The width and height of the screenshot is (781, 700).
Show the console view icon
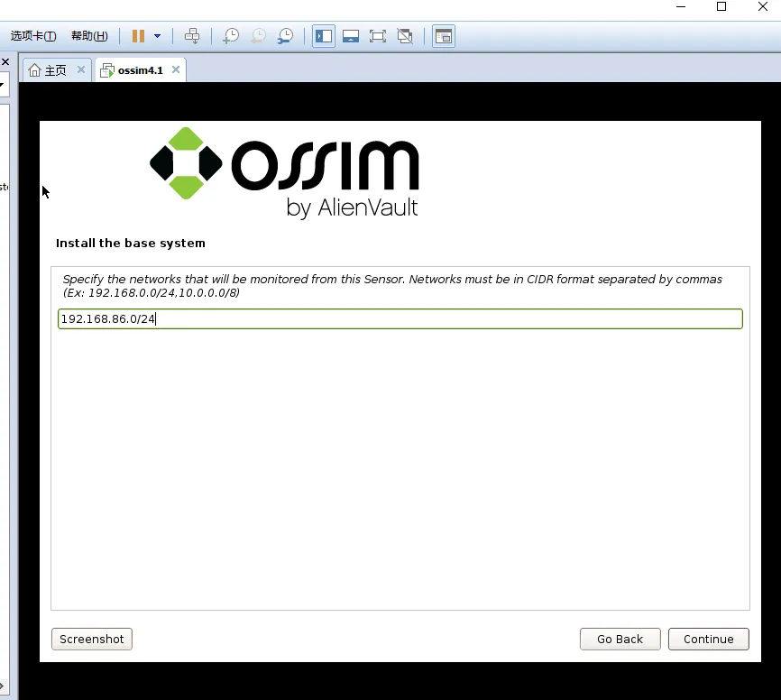click(x=444, y=36)
